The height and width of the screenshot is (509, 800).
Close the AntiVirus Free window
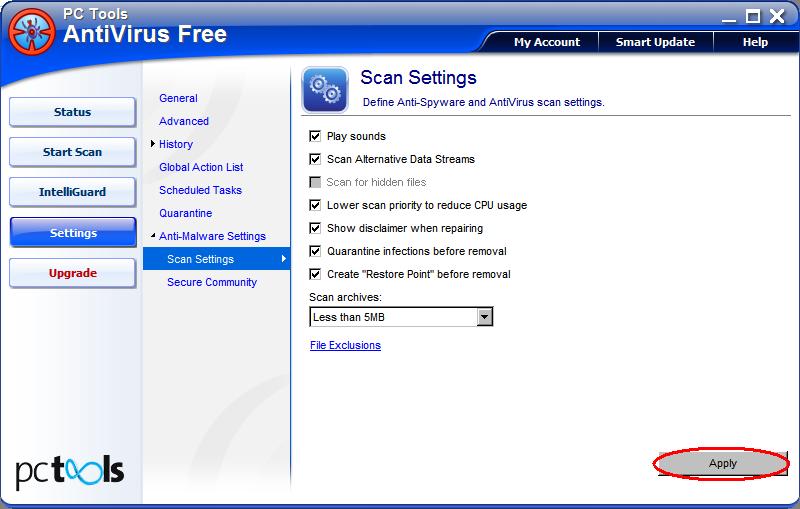[x=777, y=14]
